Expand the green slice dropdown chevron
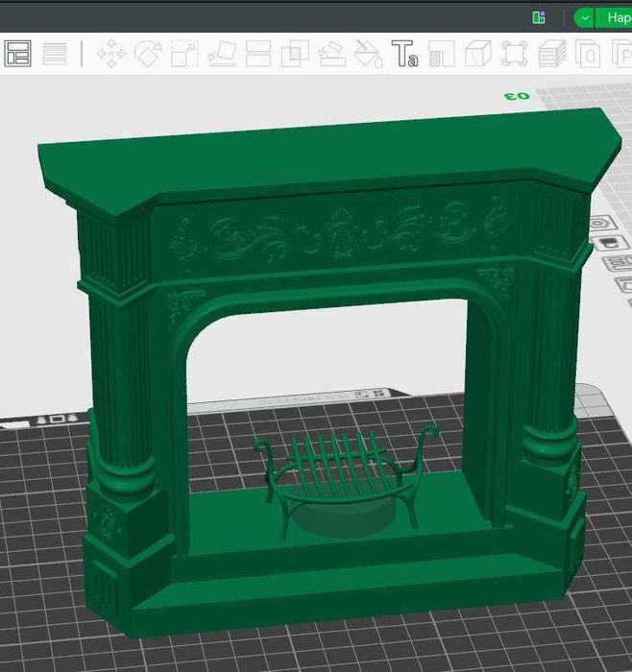This screenshot has height=672, width=632. (584, 18)
